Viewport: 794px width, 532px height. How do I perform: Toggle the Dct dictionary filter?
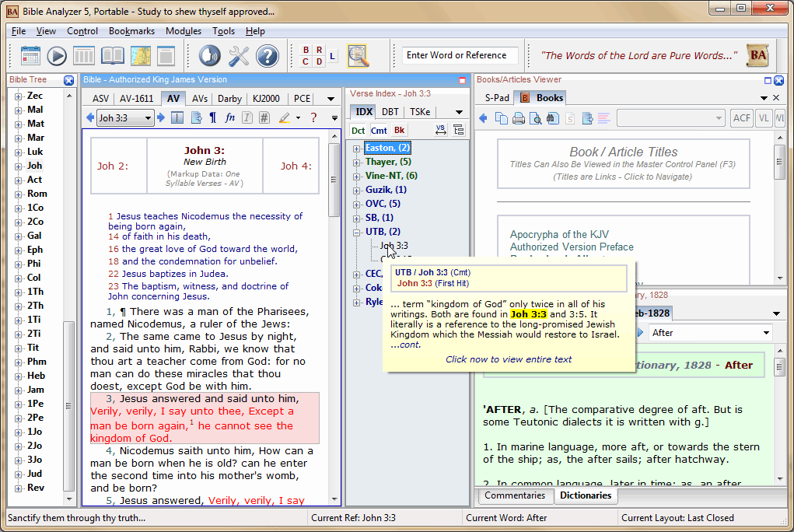(358, 130)
